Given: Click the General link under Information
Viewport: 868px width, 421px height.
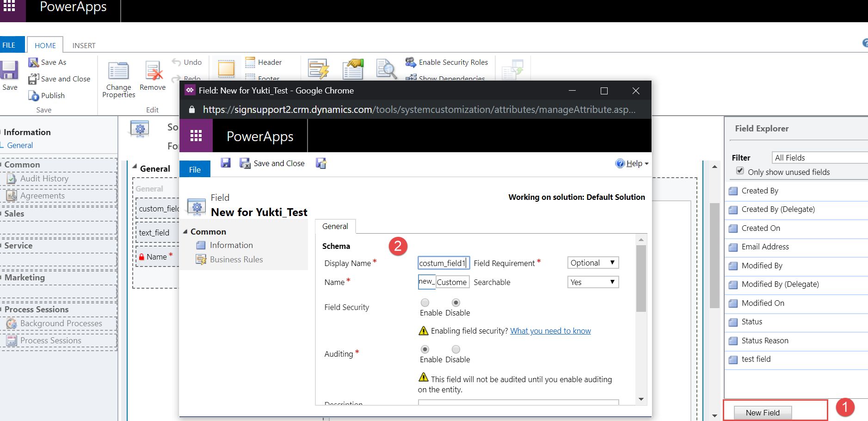Looking at the screenshot, I should click(20, 145).
